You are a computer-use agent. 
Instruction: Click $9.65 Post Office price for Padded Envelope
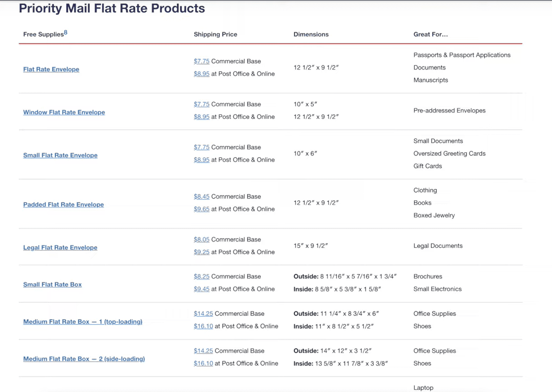tap(202, 209)
